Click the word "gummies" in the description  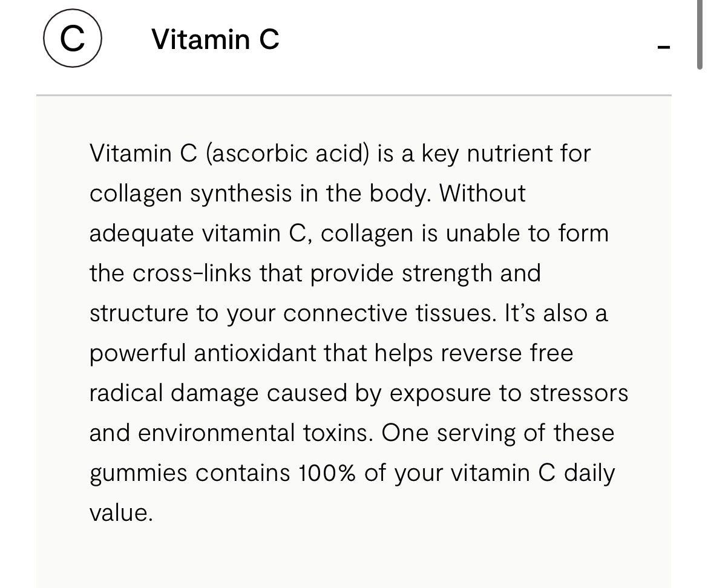(x=139, y=472)
